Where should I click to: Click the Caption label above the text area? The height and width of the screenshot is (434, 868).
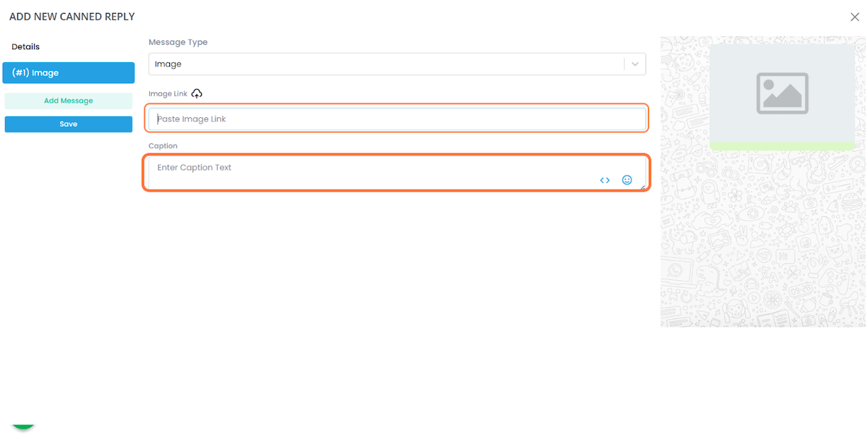pos(163,146)
